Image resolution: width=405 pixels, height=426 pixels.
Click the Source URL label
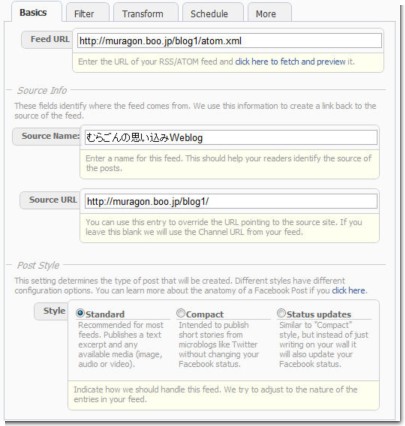point(53,200)
